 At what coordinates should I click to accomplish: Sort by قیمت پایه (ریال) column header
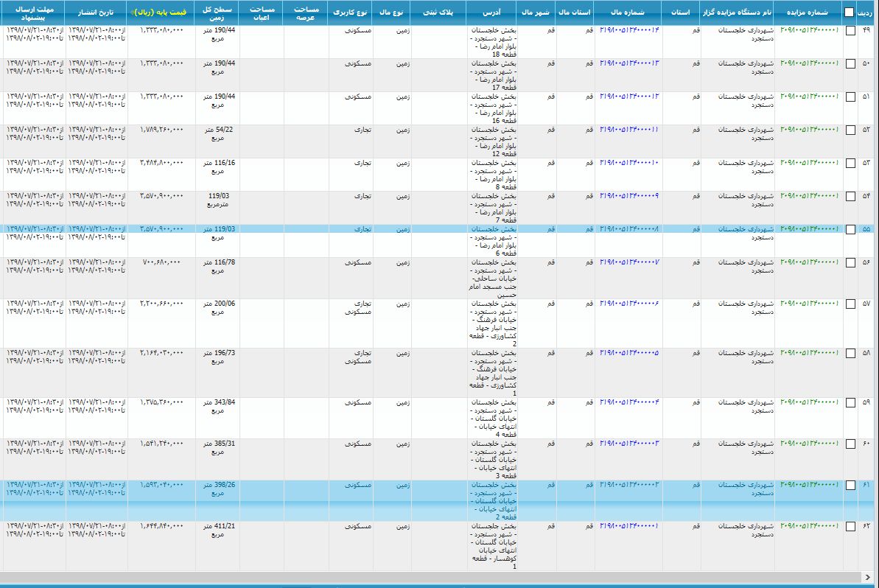click(x=161, y=13)
